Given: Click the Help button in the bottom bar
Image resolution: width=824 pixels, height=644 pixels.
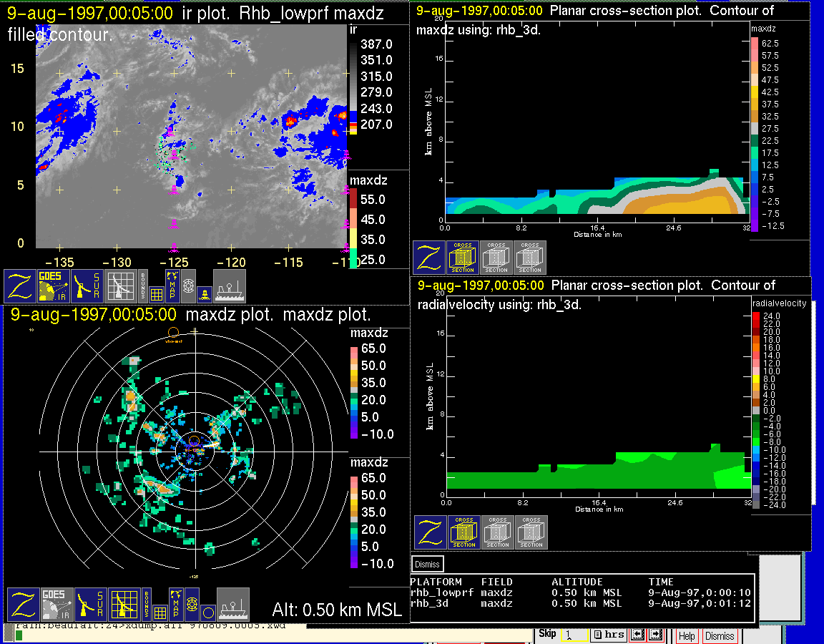Looking at the screenshot, I should 687,635.
